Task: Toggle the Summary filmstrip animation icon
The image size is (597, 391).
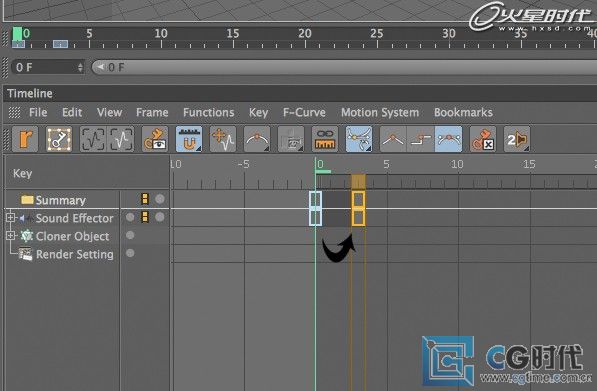Action: 145,199
